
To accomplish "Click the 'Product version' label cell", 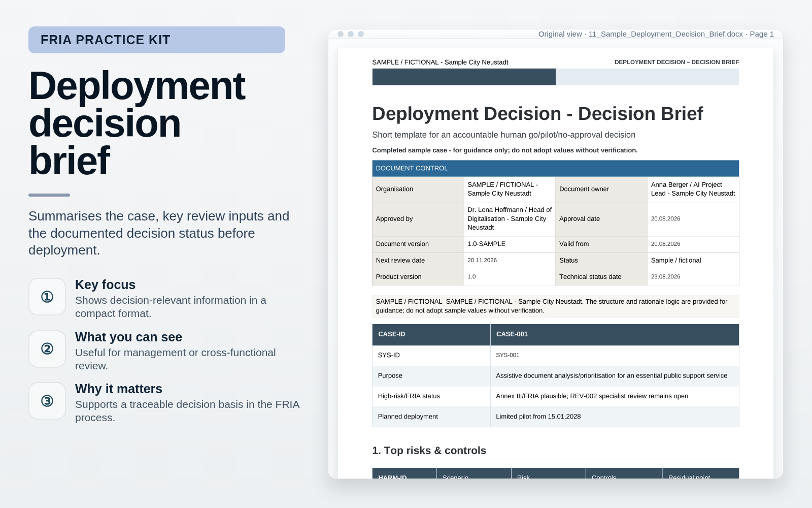I will (x=418, y=277).
